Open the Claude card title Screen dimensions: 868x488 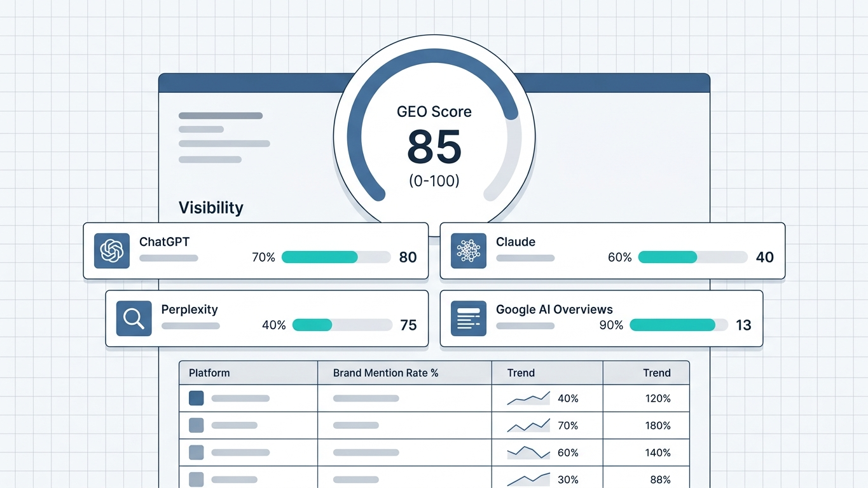click(516, 241)
